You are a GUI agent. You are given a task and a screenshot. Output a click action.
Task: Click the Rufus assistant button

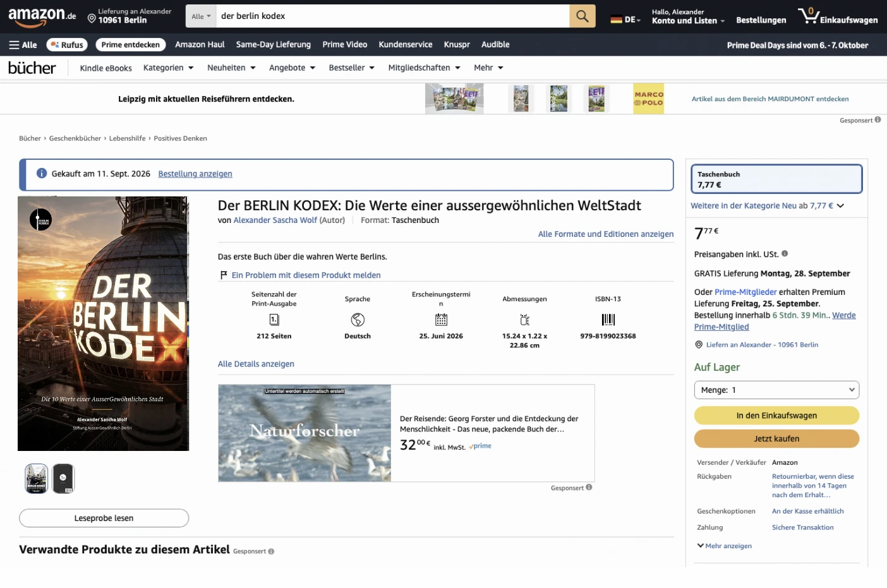(x=67, y=45)
